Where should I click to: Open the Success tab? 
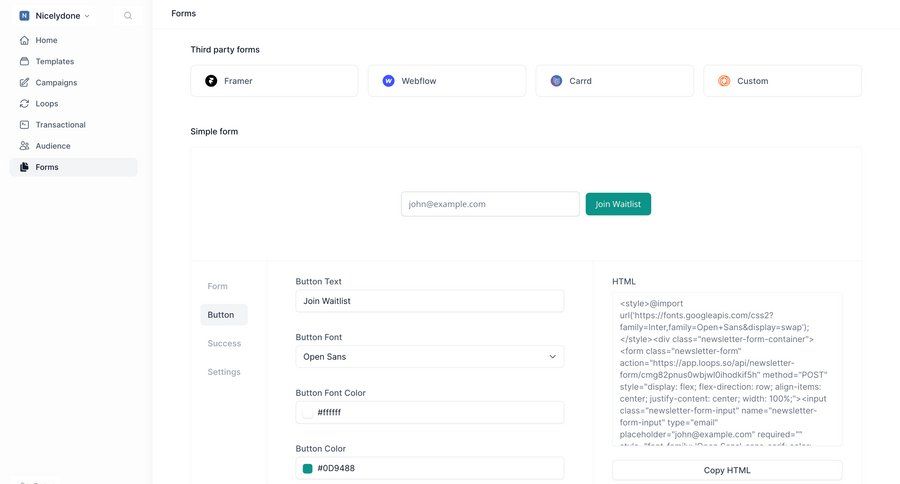[x=224, y=343]
